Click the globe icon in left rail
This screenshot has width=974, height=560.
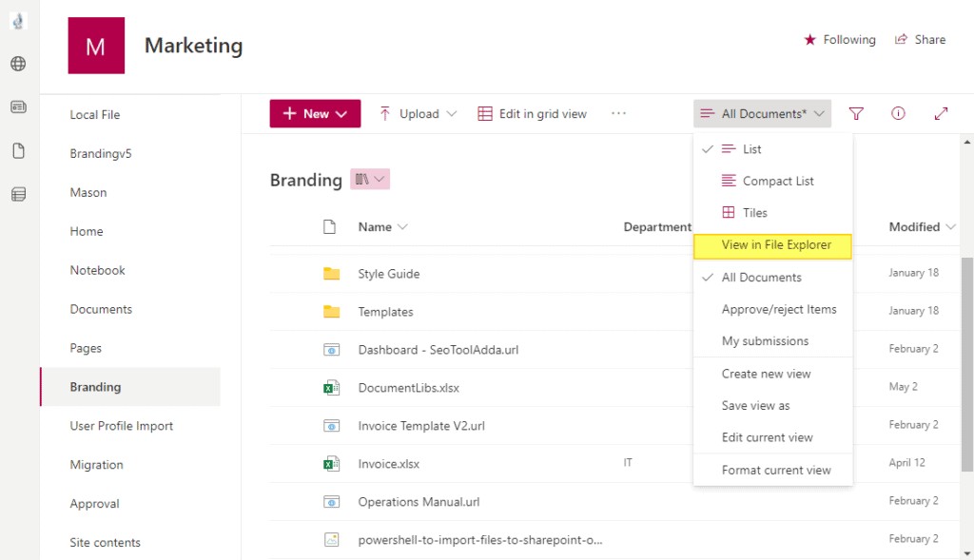click(x=18, y=65)
